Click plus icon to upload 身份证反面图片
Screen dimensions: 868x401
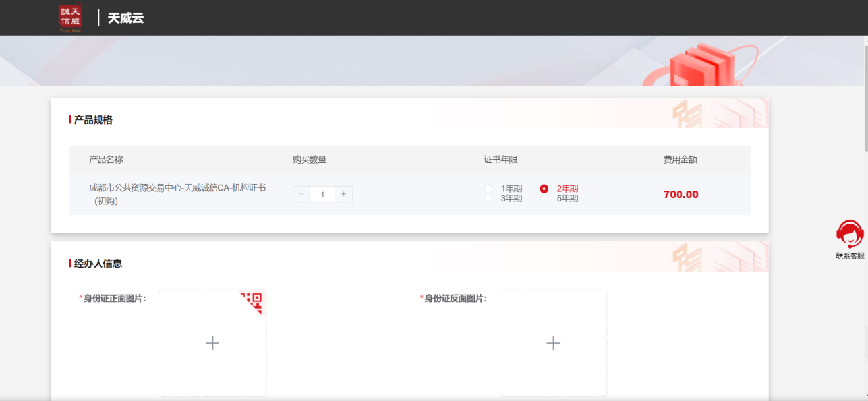[553, 343]
